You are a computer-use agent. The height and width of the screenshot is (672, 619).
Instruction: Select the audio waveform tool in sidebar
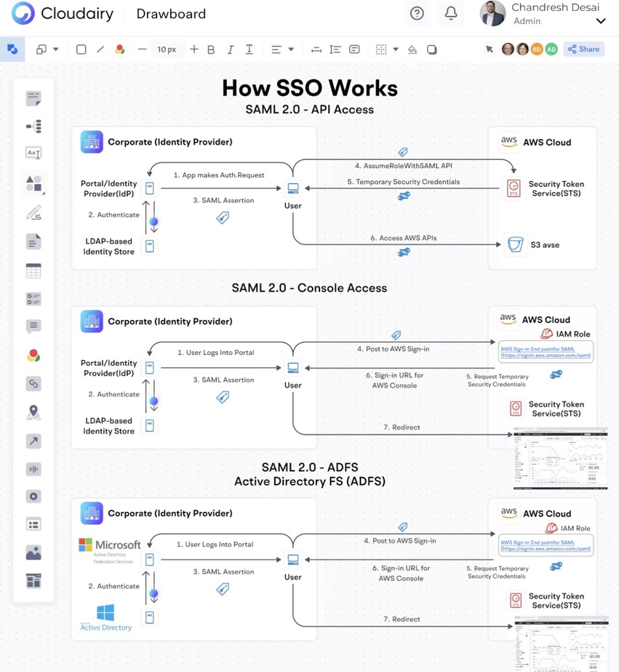pos(33,469)
